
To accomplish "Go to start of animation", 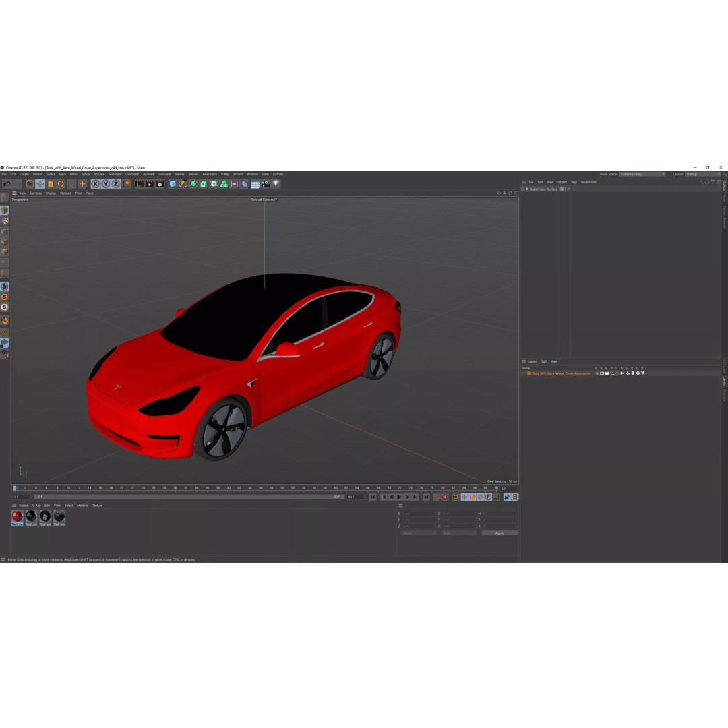I will tap(373, 497).
